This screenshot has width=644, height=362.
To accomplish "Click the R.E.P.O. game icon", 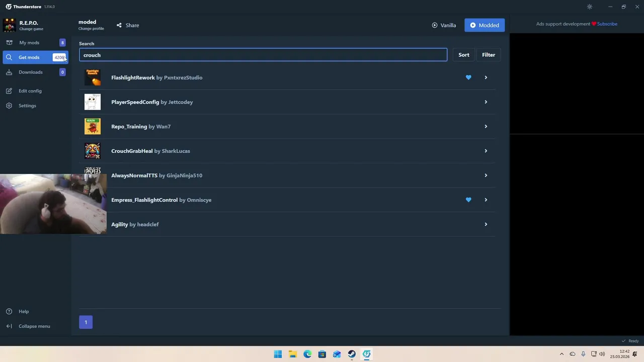I will 9,25.
